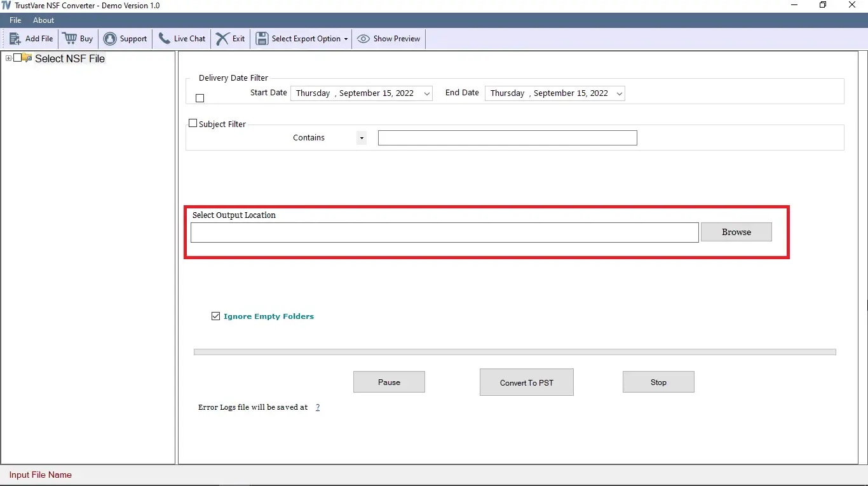The width and height of the screenshot is (868, 486).
Task: Click the Convert To PST button
Action: 527,382
